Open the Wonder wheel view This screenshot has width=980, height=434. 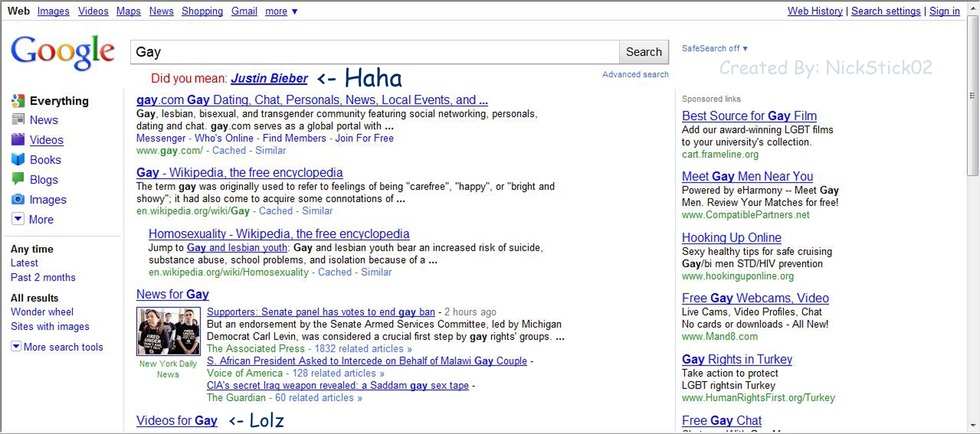42,312
